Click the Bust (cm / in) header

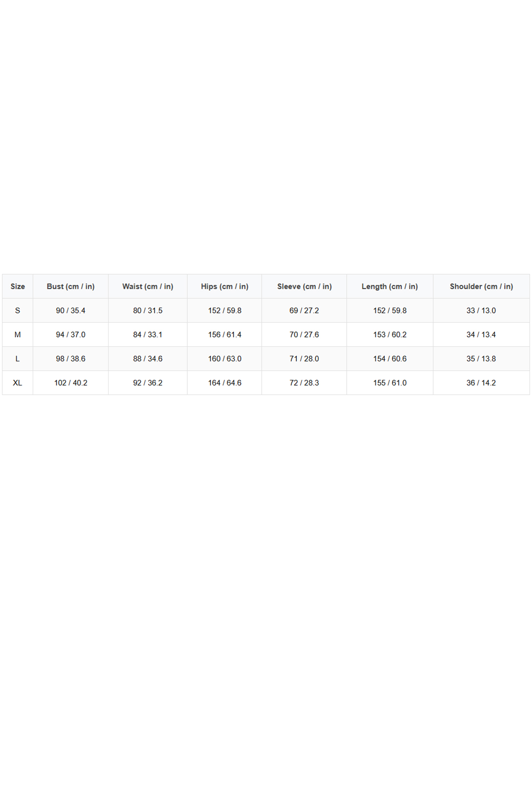[70, 287]
